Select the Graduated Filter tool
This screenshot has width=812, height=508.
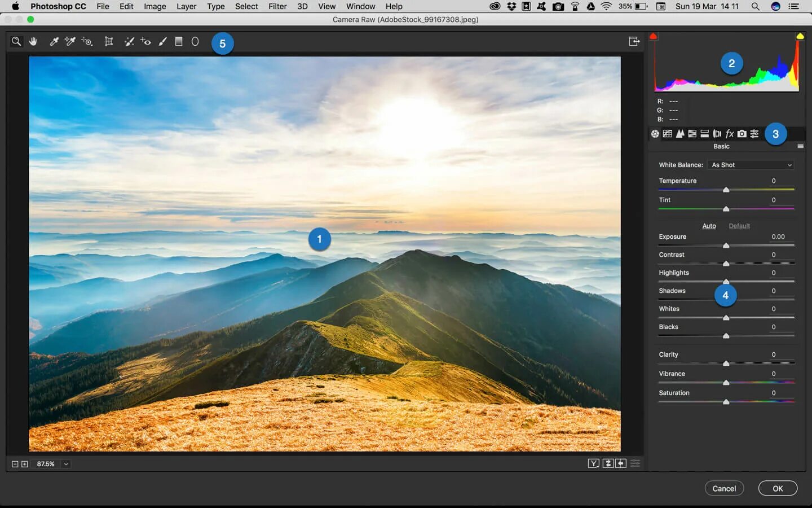179,41
